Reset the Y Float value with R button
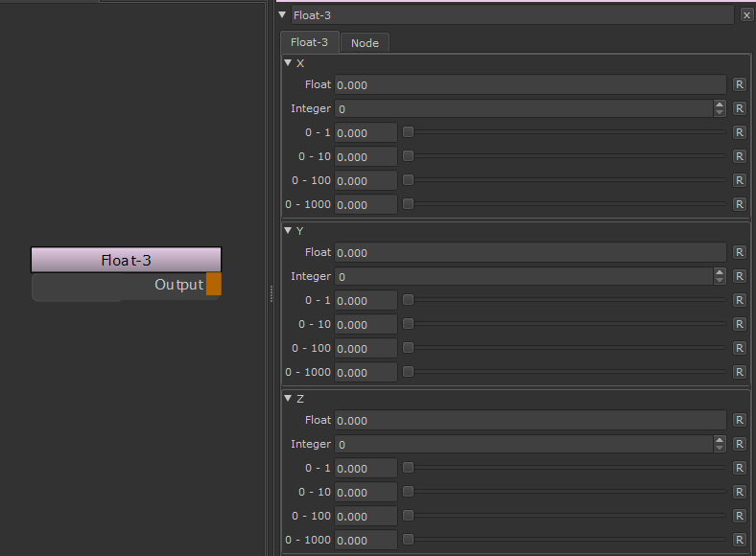756x556 pixels. pos(739,252)
